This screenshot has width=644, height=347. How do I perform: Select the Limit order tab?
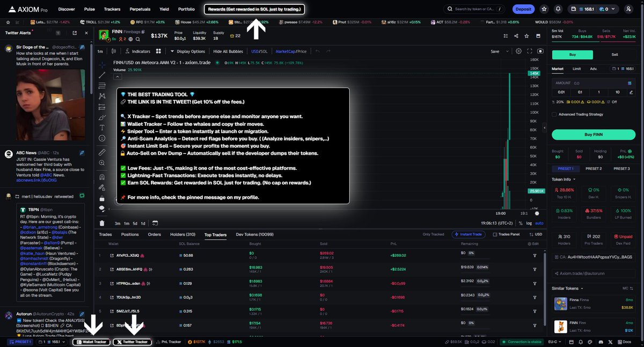576,68
